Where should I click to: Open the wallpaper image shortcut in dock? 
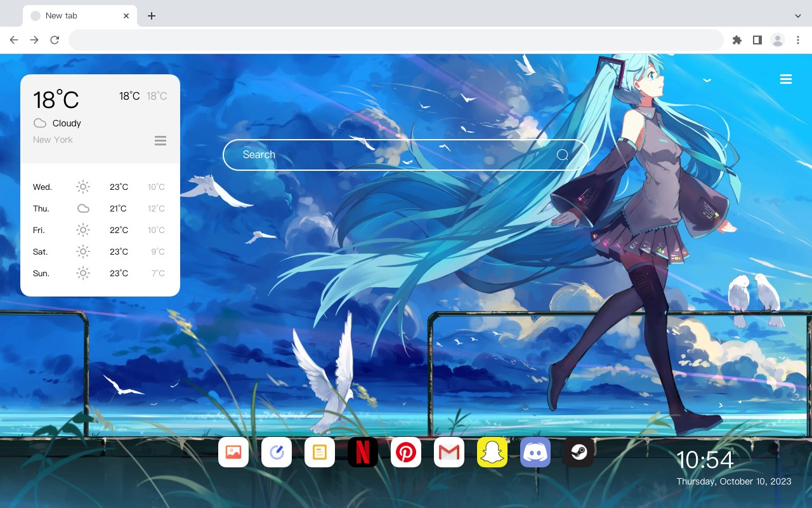(233, 452)
